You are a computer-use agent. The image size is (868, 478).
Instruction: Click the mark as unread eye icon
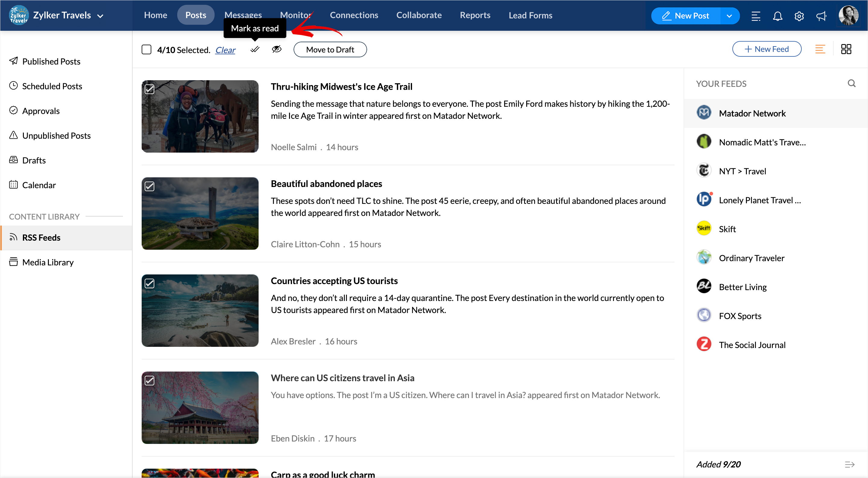(276, 49)
